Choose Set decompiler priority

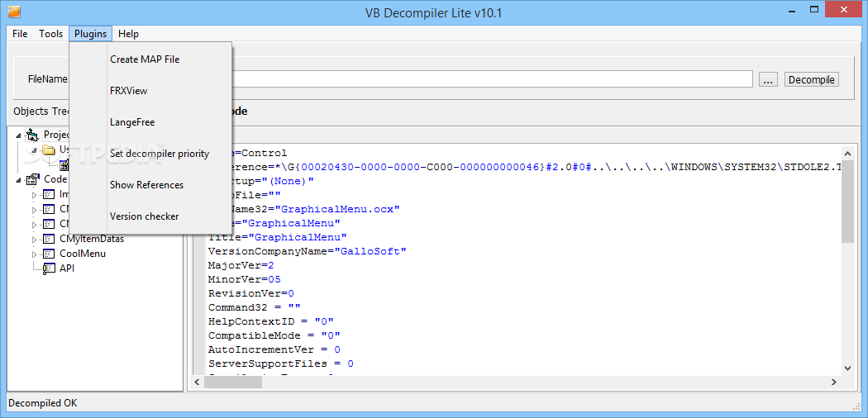150,154
